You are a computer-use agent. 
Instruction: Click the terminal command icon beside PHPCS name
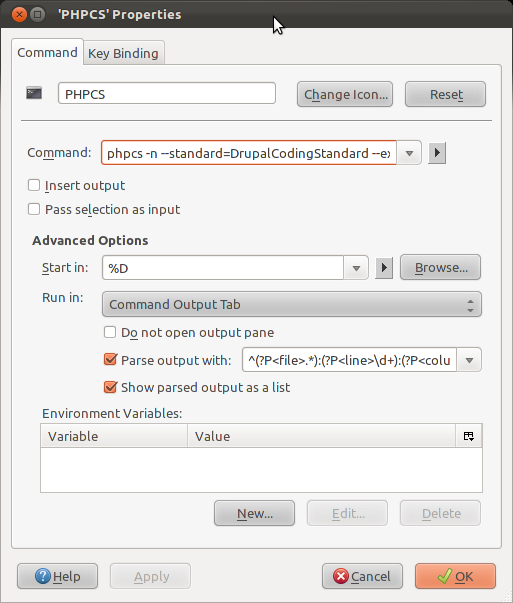tap(34, 93)
